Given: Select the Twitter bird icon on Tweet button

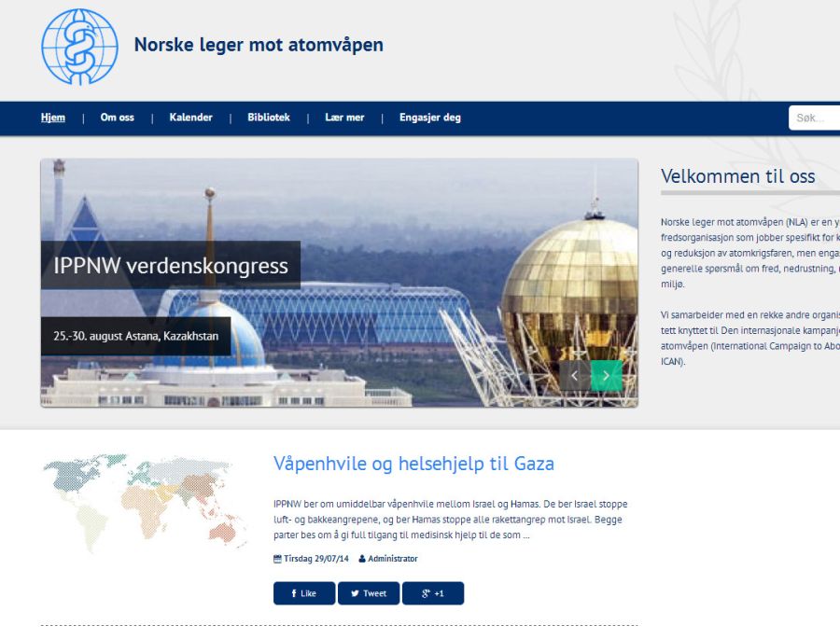Looking at the screenshot, I should point(356,593).
